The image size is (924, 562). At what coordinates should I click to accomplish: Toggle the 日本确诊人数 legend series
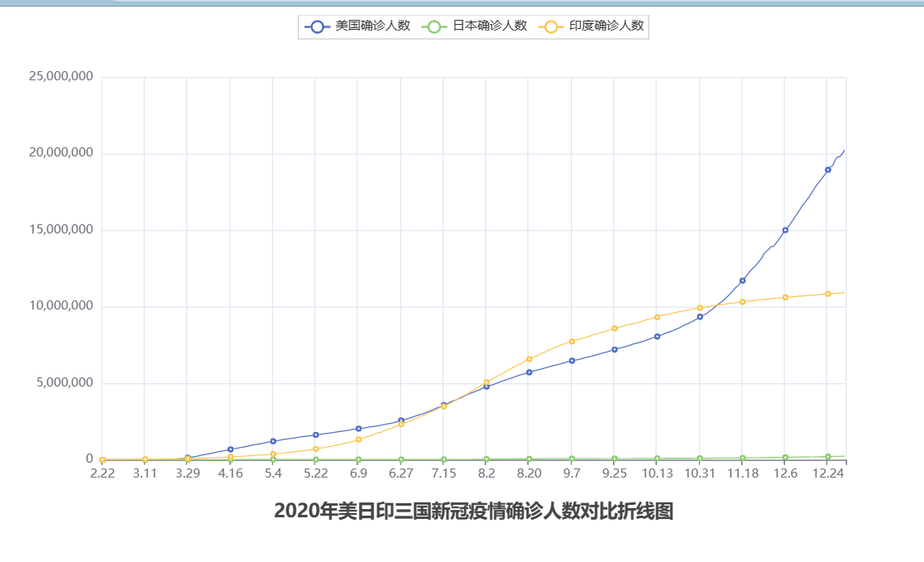tap(475, 26)
